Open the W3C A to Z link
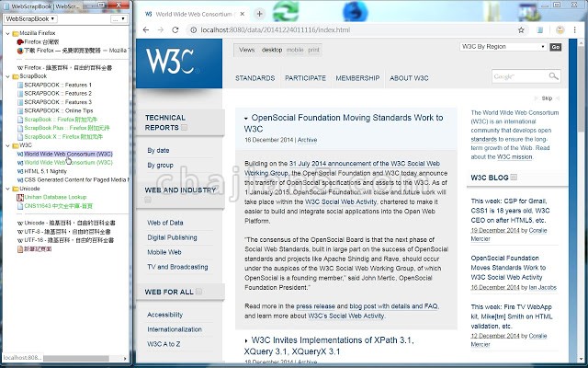The height and width of the screenshot is (368, 588). pos(164,344)
